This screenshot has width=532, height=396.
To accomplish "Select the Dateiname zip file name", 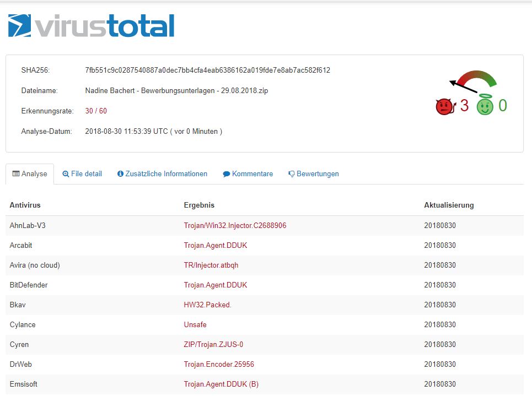I will (176, 90).
